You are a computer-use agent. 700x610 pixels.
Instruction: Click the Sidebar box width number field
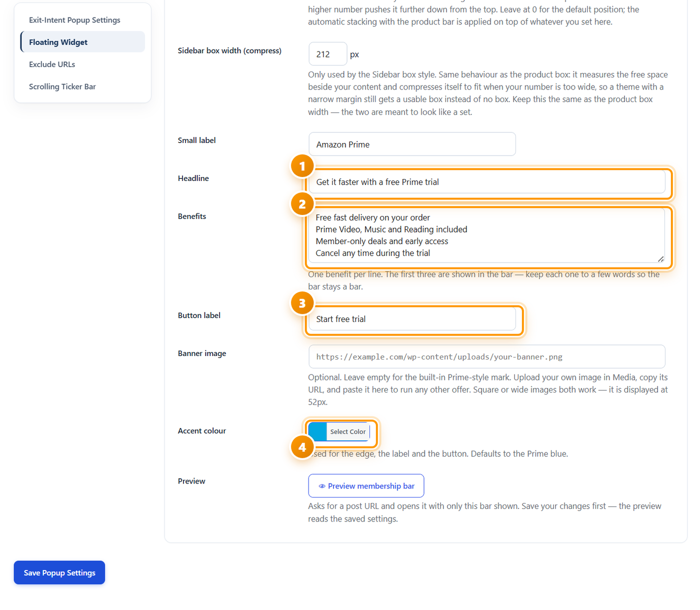point(327,54)
